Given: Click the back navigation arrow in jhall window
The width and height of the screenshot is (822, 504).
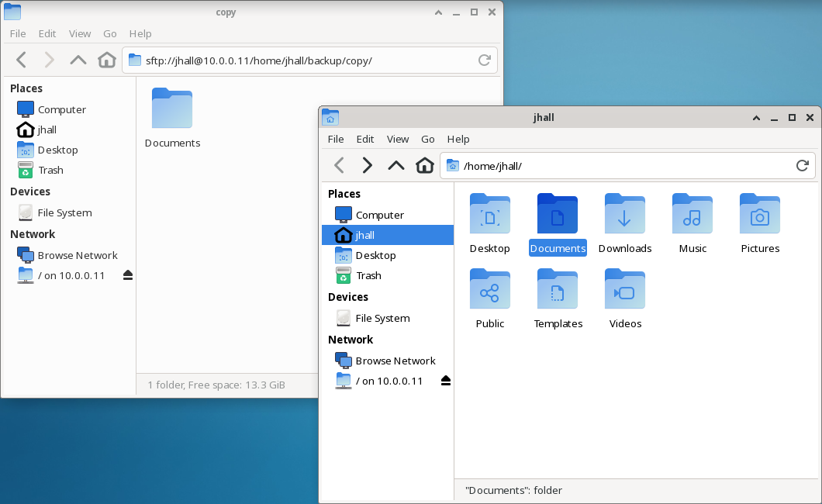Looking at the screenshot, I should (x=339, y=165).
